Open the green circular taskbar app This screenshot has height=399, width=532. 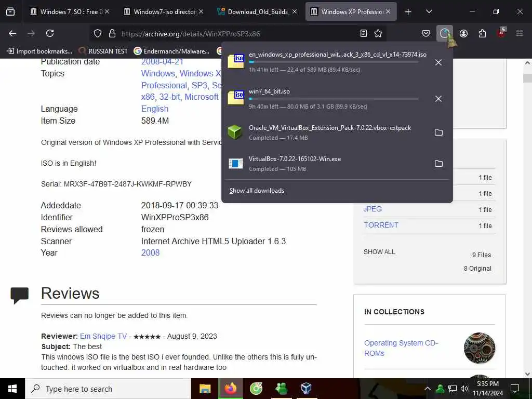coord(256,389)
